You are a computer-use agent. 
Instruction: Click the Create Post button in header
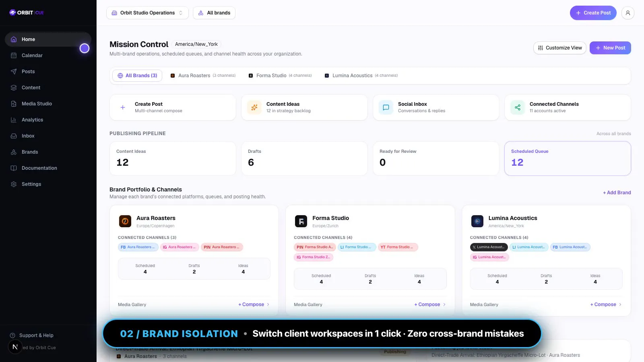point(593,13)
